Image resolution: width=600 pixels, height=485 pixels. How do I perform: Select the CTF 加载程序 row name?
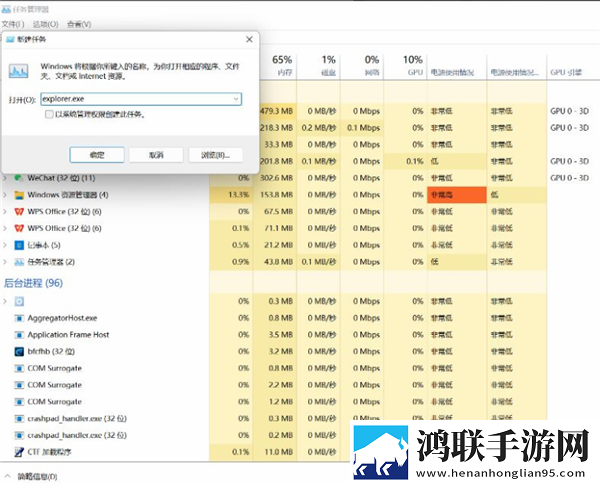coord(49,452)
